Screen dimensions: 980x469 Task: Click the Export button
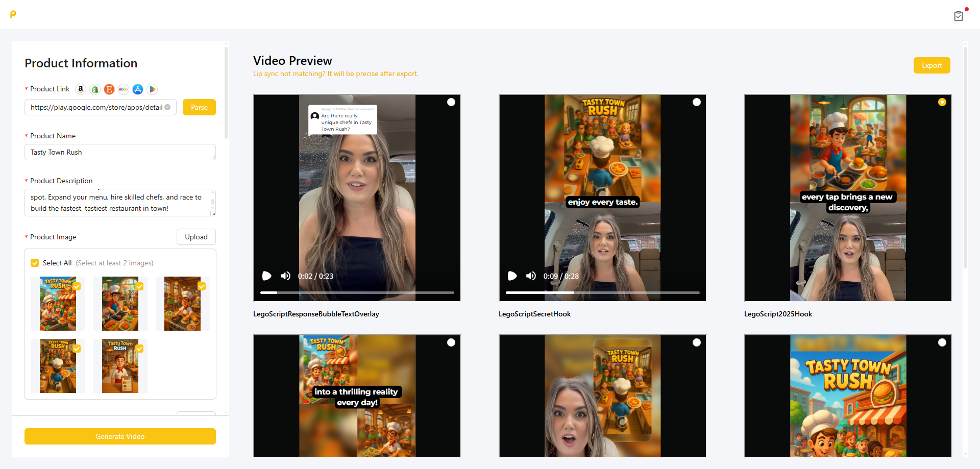click(931, 65)
